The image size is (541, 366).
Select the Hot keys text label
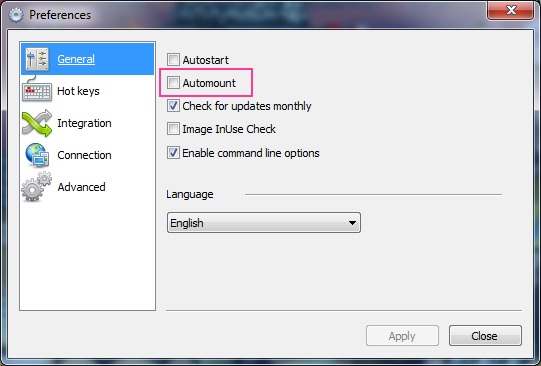pyautogui.click(x=78, y=91)
